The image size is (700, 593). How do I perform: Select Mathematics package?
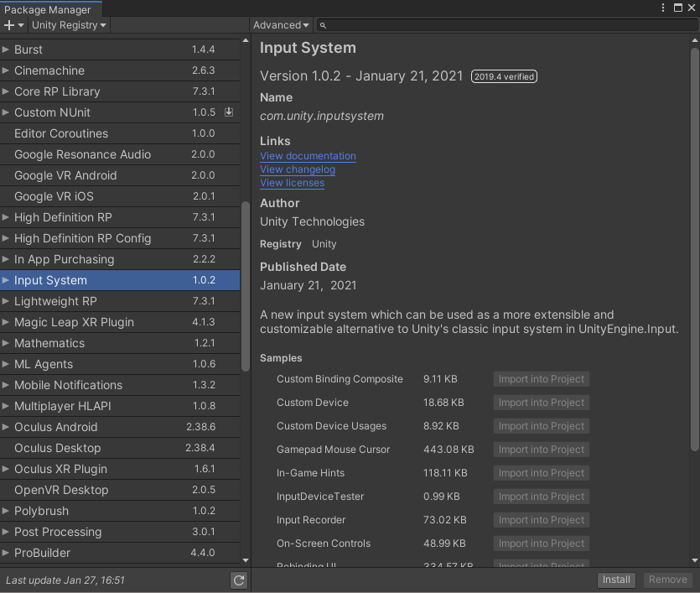pos(120,343)
